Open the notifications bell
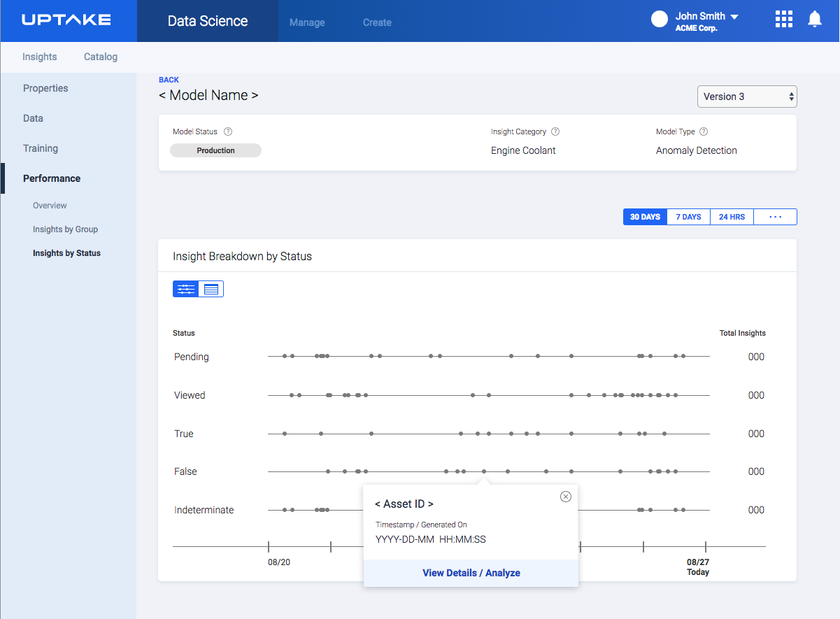 coord(815,19)
